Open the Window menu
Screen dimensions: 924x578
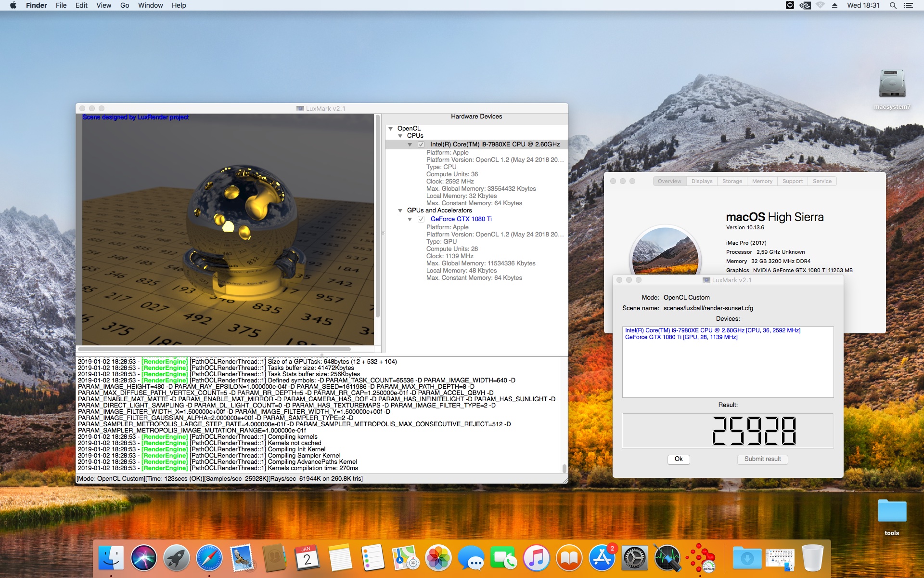(150, 5)
